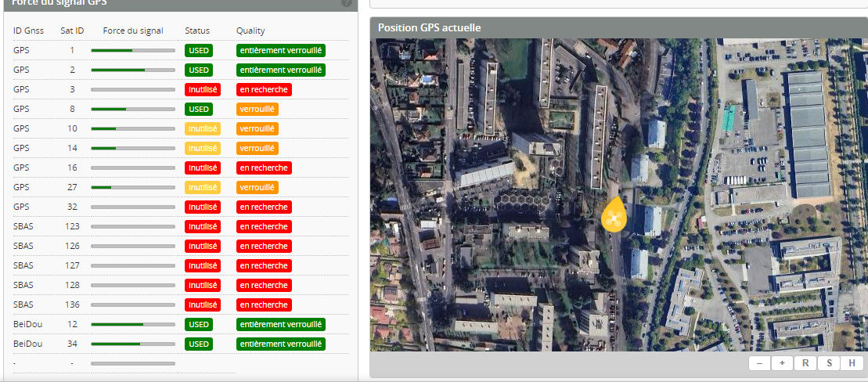Switch map to S view
The width and height of the screenshot is (868, 382).
[x=829, y=363]
